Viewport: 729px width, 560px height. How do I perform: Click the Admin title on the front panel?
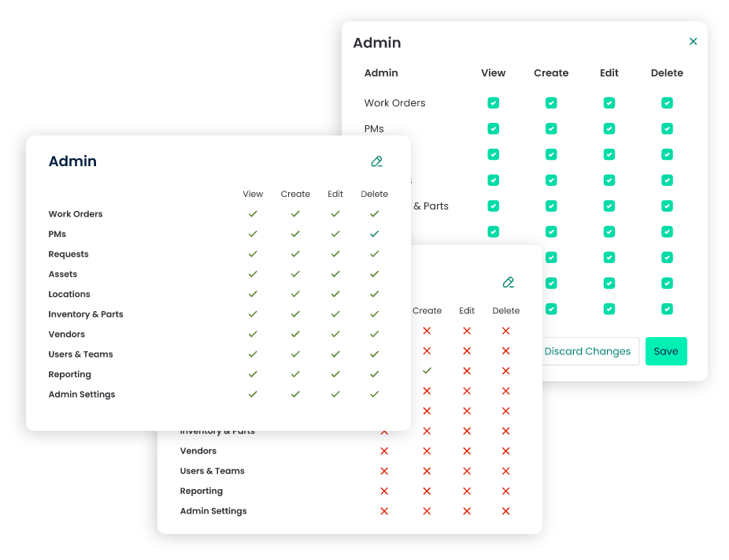(x=72, y=161)
